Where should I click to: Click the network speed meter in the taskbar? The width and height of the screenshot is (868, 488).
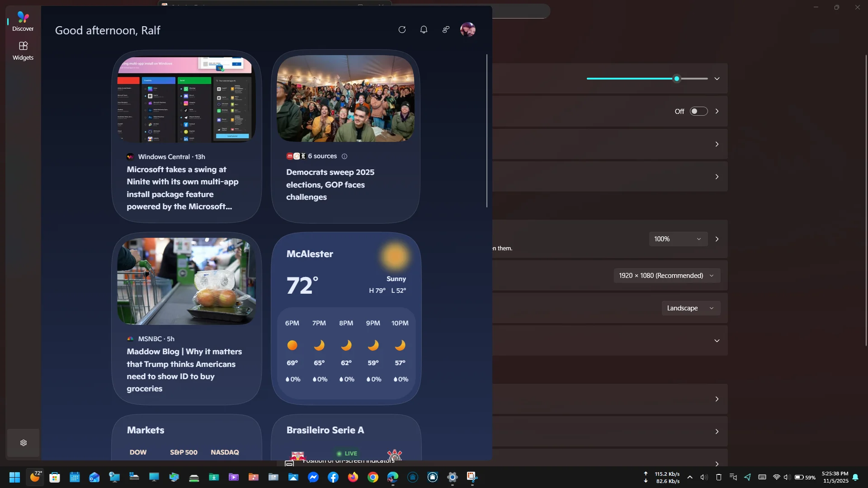[x=662, y=477]
